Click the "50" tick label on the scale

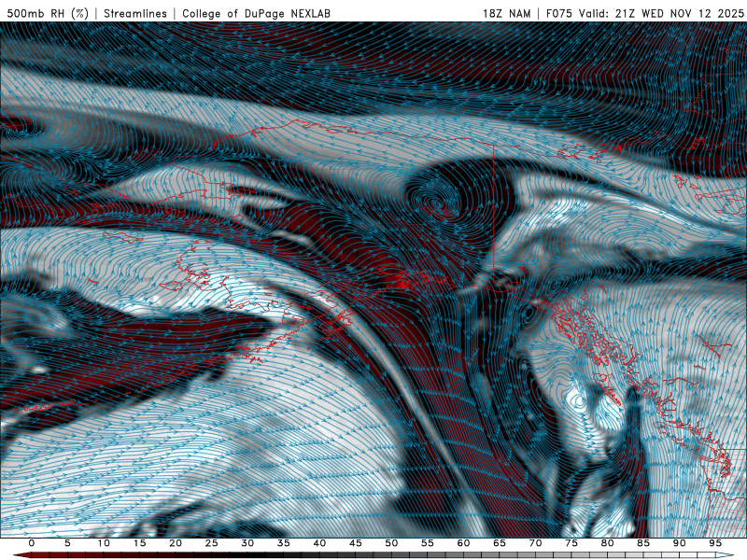pyautogui.click(x=391, y=543)
